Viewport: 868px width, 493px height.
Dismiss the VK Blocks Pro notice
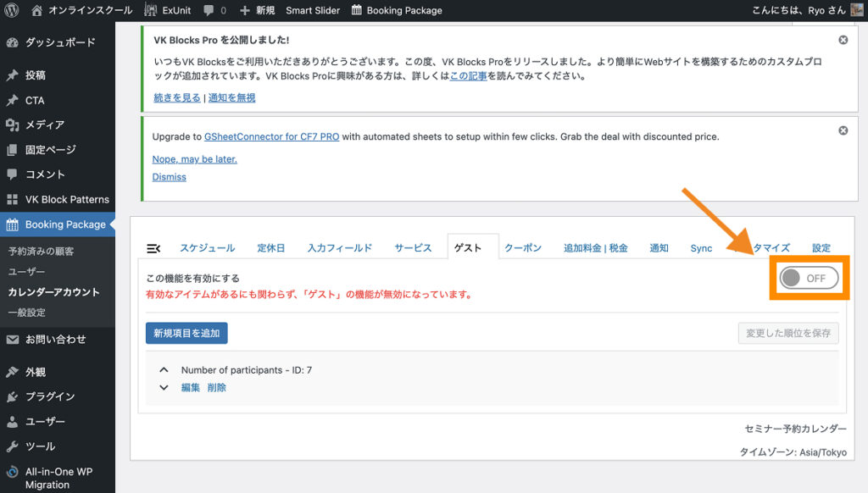pyautogui.click(x=843, y=40)
